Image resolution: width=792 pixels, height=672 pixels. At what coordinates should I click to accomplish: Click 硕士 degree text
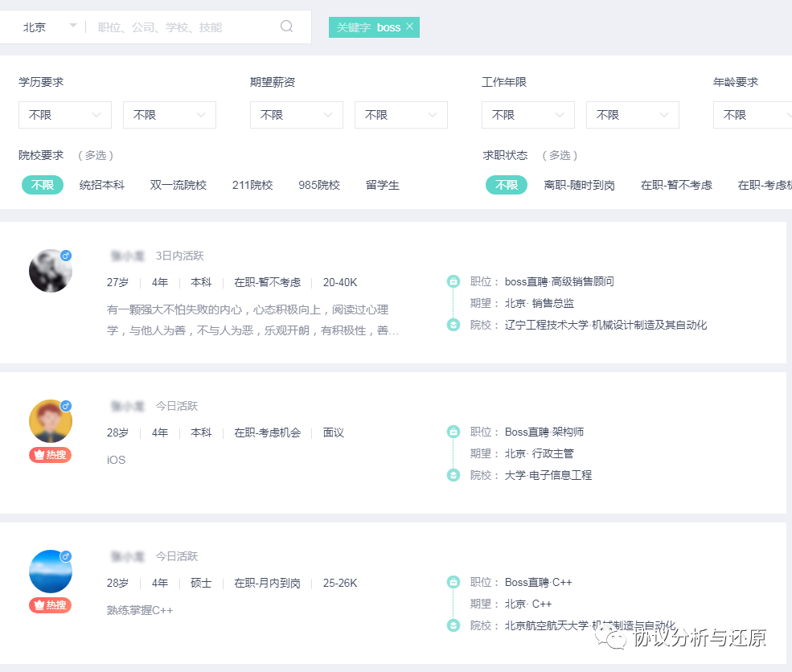click(x=201, y=583)
